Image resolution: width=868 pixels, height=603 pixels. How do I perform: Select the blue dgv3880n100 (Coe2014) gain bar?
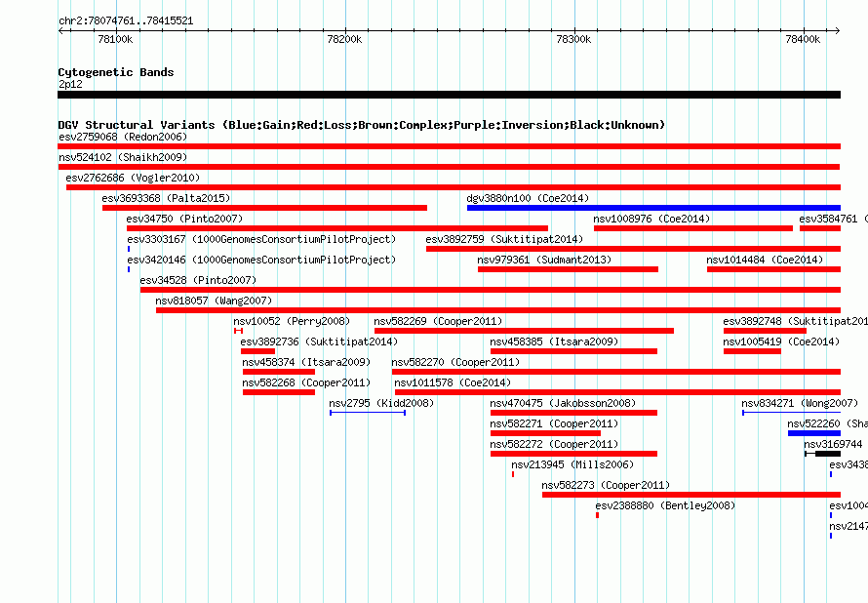653,208
